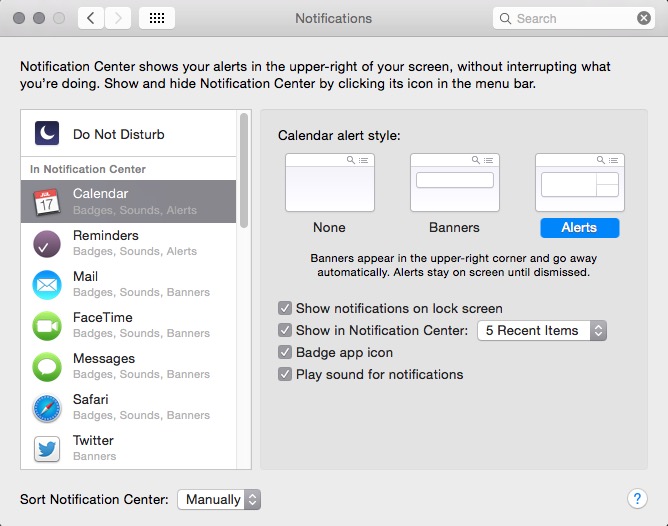Toggle Show notifications on lock screen
This screenshot has height=526, width=668.
click(285, 308)
